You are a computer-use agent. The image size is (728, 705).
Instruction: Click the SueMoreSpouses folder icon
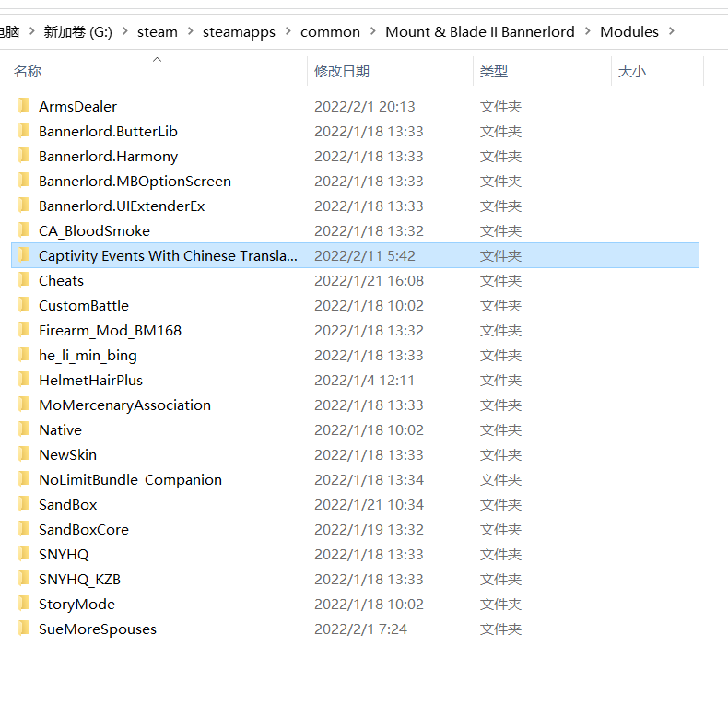tap(24, 629)
